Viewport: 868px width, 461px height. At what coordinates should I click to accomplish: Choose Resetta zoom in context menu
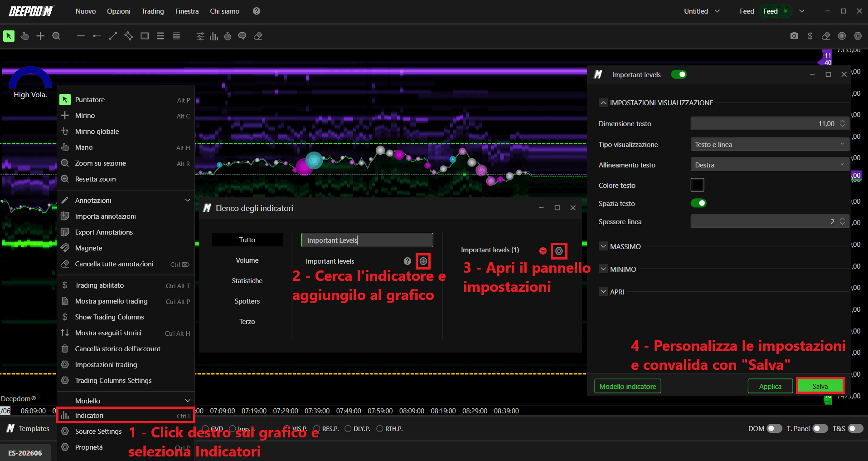coord(126,179)
